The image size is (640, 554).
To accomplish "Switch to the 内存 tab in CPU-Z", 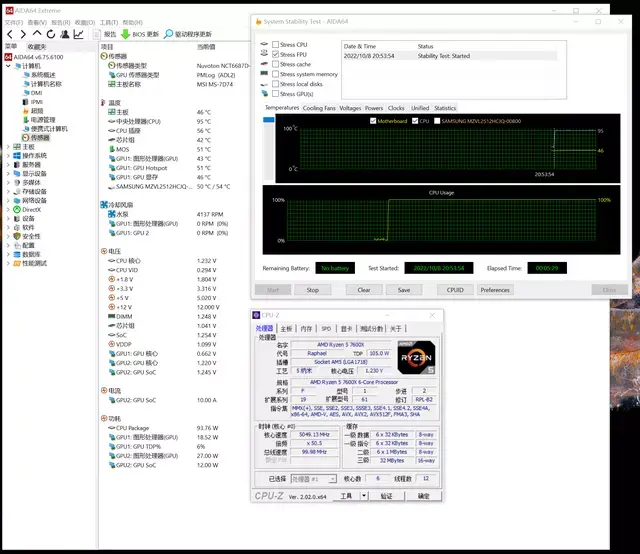I will point(306,329).
